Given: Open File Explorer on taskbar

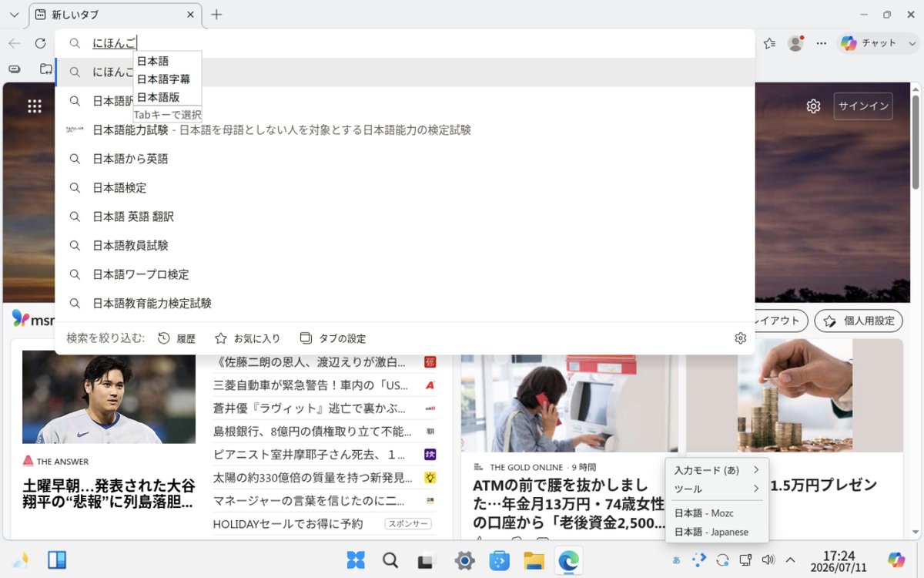Looking at the screenshot, I should (x=534, y=560).
